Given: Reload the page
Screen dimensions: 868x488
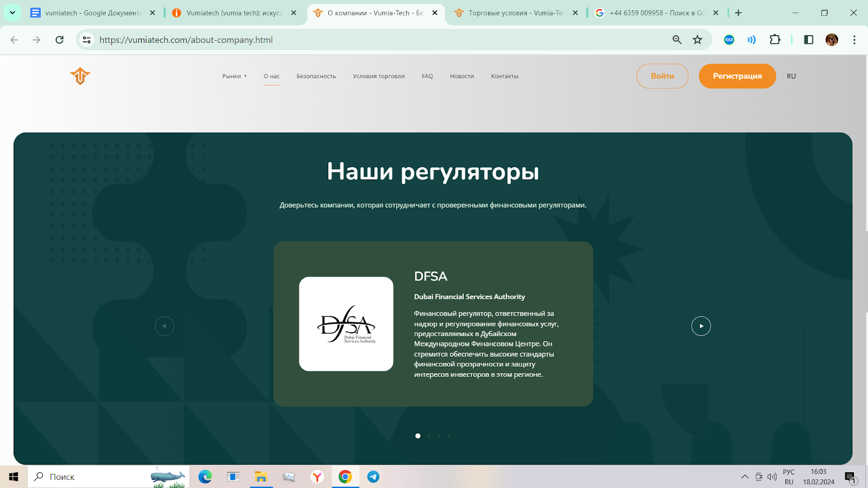Looking at the screenshot, I should (x=60, y=40).
